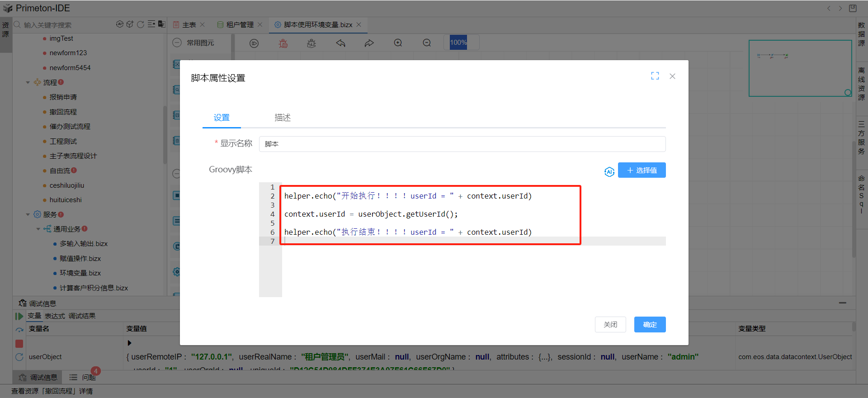
Task: Maximize the script properties dialog
Action: pyautogui.click(x=655, y=76)
